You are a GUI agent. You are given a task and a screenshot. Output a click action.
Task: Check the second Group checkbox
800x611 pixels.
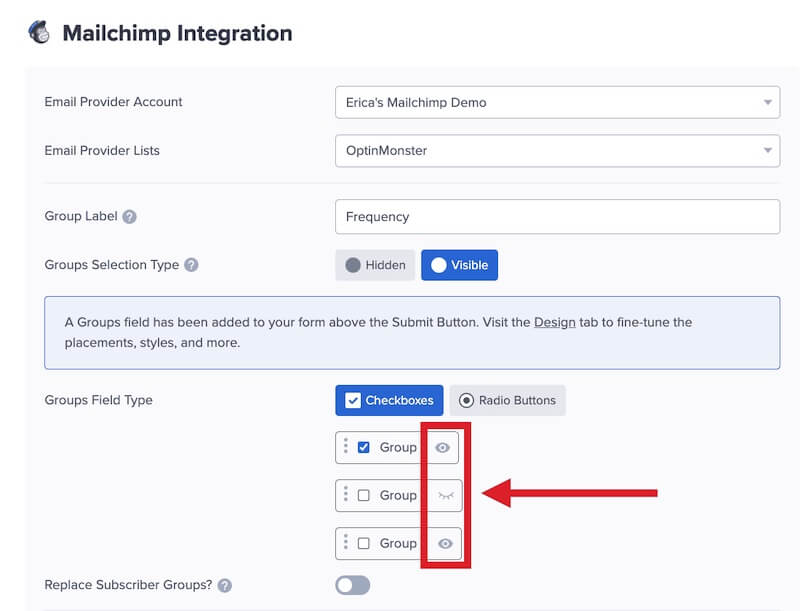(365, 495)
